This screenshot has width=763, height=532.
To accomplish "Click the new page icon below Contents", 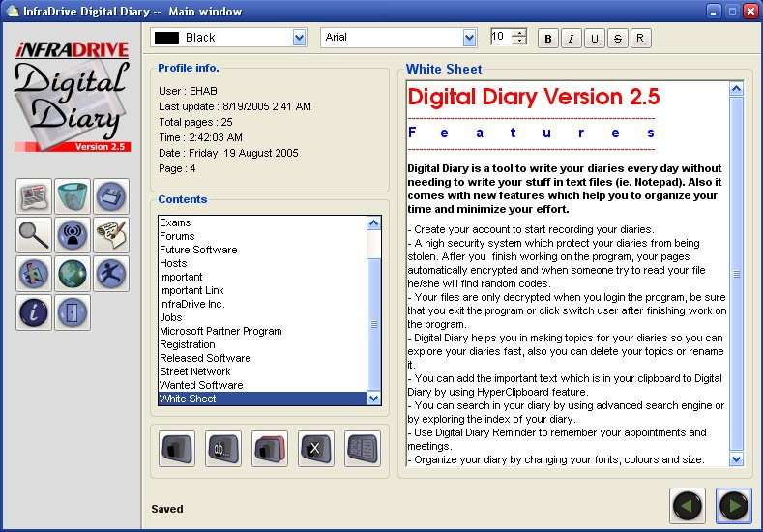I will (177, 449).
